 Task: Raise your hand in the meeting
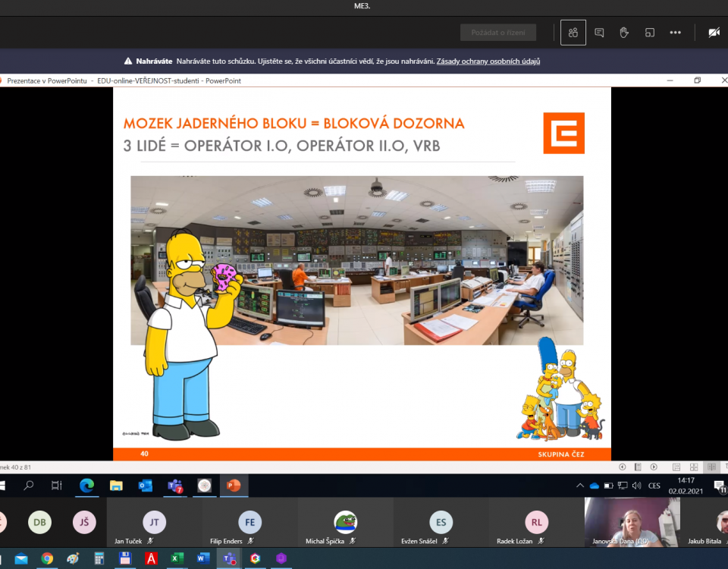624,33
